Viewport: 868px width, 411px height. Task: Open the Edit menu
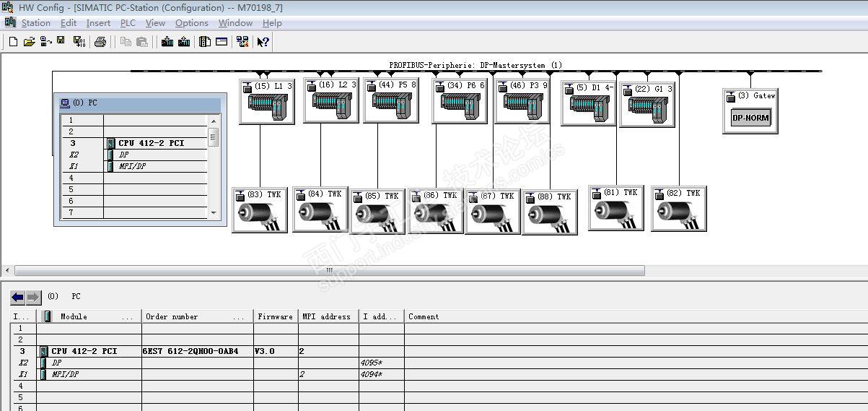69,23
